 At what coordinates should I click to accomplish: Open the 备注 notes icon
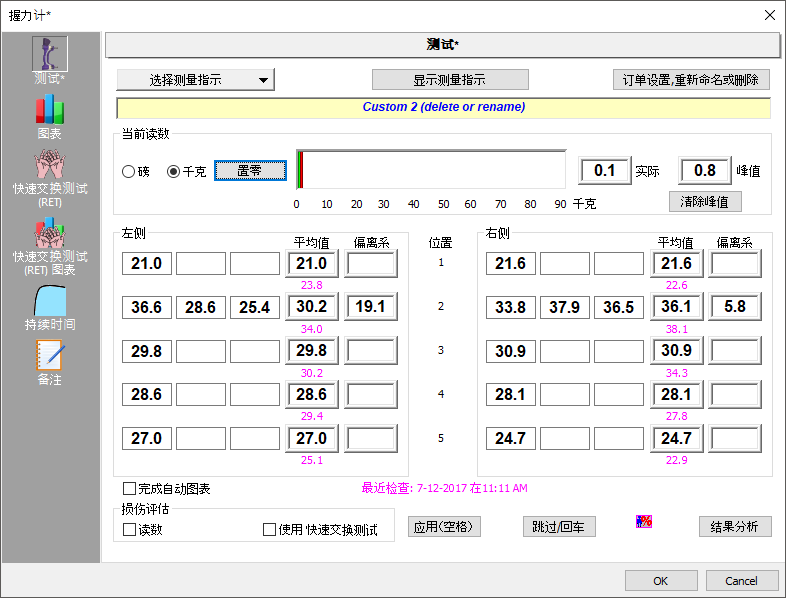(x=50, y=356)
